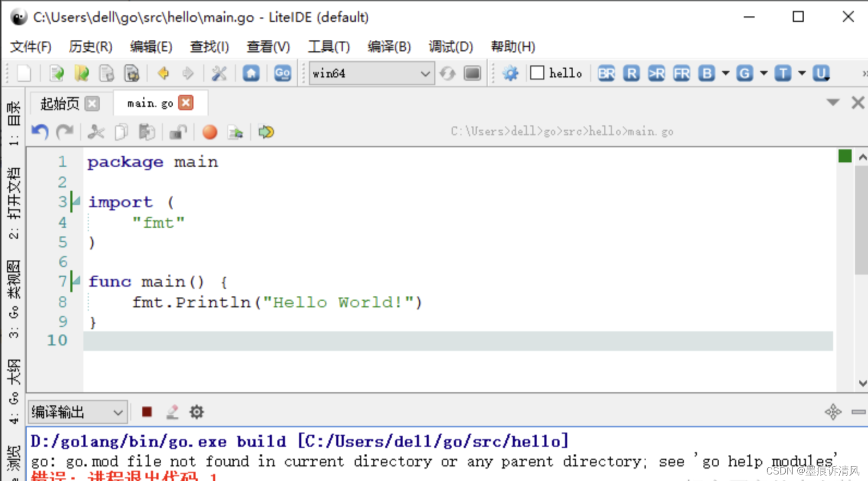Click the >R run in terminal button
This screenshot has height=481, width=868.
pyautogui.click(x=657, y=73)
